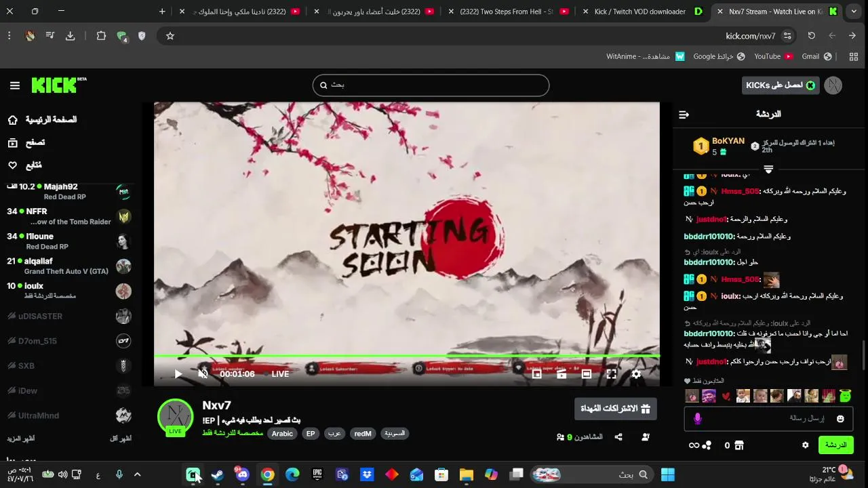Pick the red heart emote
The width and height of the screenshot is (868, 488).
click(726, 396)
